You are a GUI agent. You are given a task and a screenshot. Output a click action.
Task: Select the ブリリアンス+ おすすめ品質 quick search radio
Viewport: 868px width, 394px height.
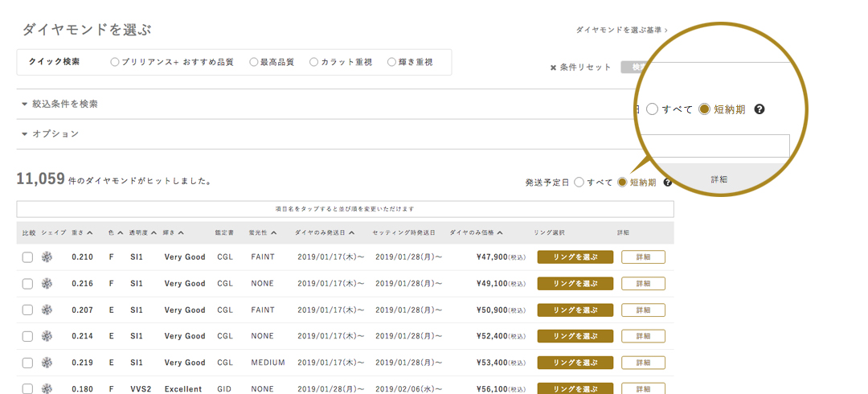click(115, 62)
